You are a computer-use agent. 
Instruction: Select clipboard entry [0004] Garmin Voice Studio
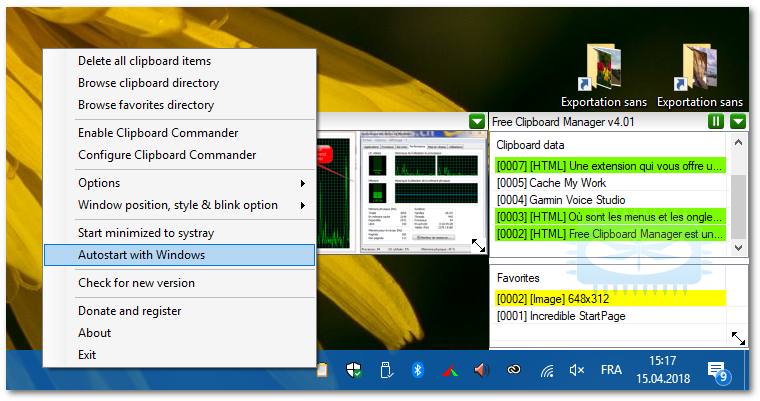coord(610,200)
